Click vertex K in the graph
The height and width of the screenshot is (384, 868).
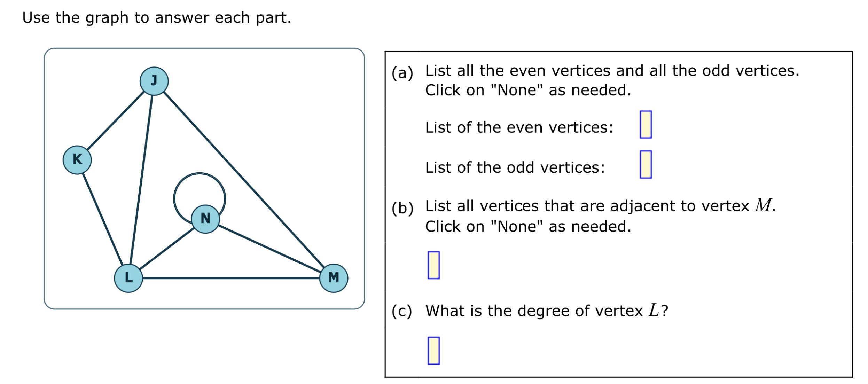(x=77, y=160)
